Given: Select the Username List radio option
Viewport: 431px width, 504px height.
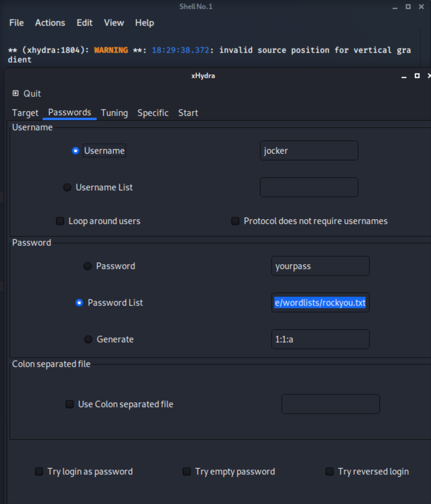Looking at the screenshot, I should click(x=67, y=187).
